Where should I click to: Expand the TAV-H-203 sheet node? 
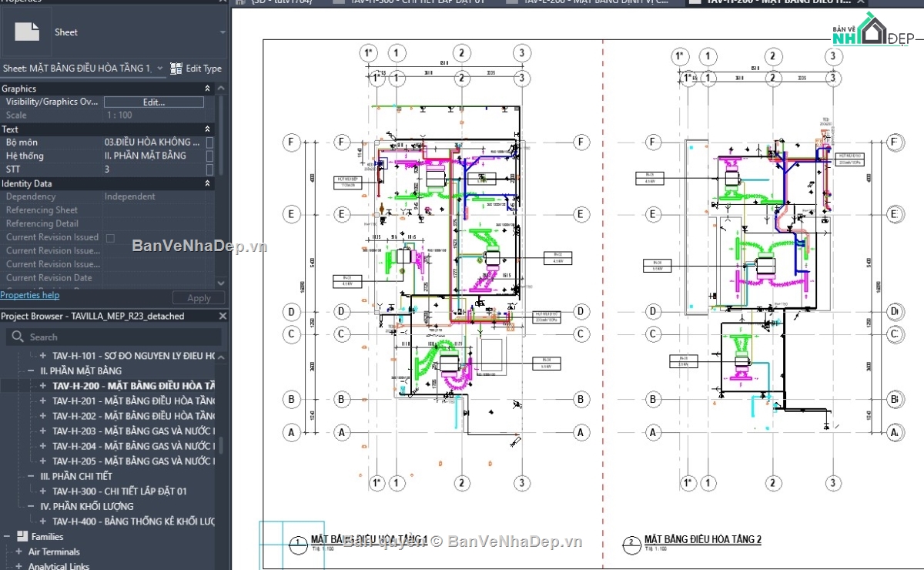[43, 431]
